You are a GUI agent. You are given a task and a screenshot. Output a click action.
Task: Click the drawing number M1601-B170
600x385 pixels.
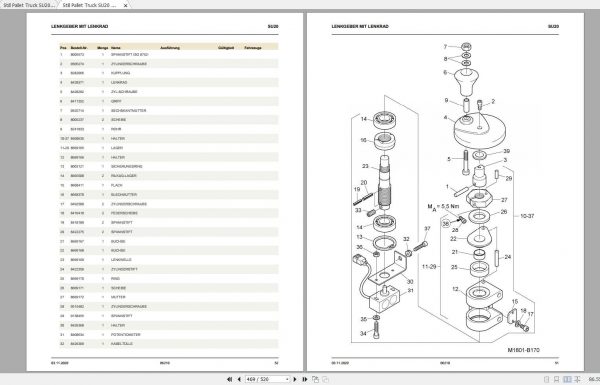[523, 350]
